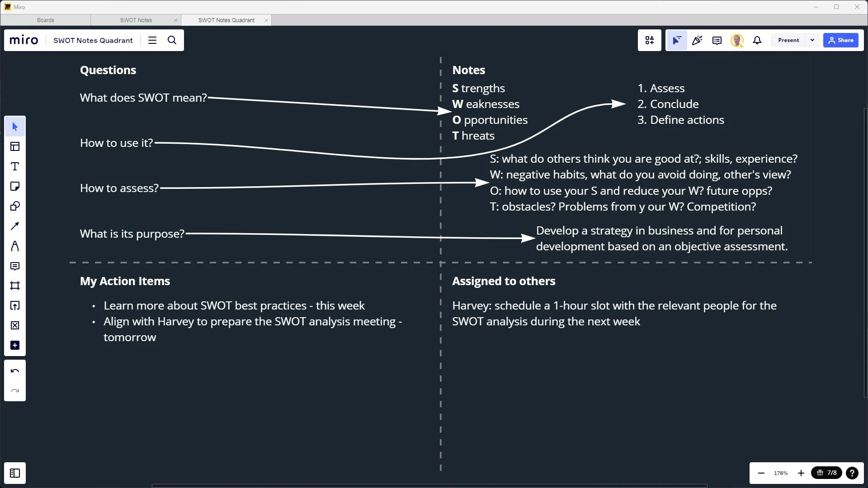Select the Frame tool
This screenshot has height=488, width=868.
[x=15, y=286]
